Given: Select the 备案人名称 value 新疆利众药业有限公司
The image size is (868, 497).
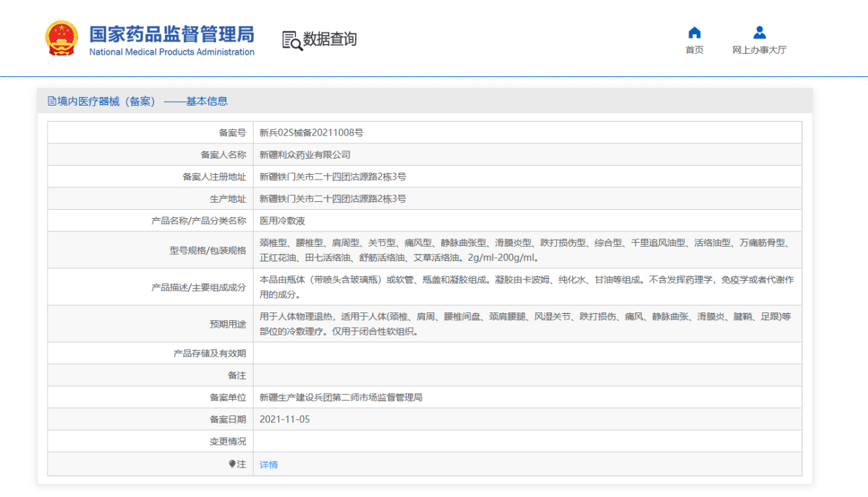Looking at the screenshot, I should point(305,154).
